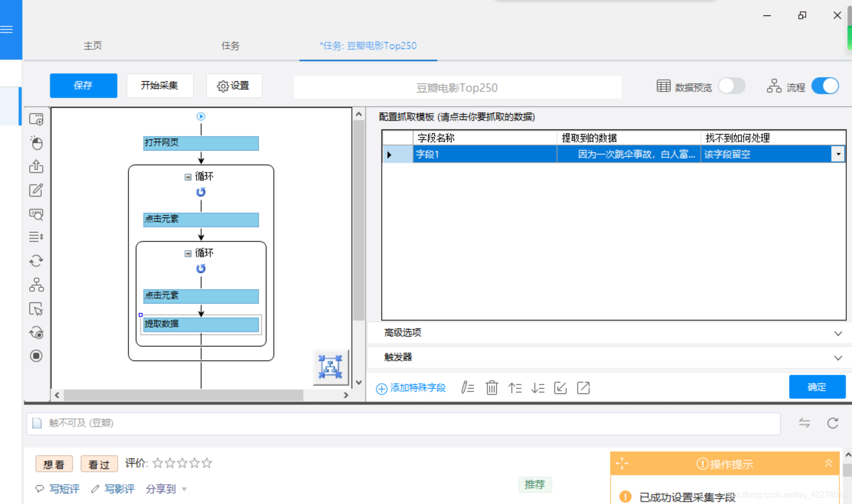Click the 开始采集 button
Viewport: 852px width, 504px height.
160,86
